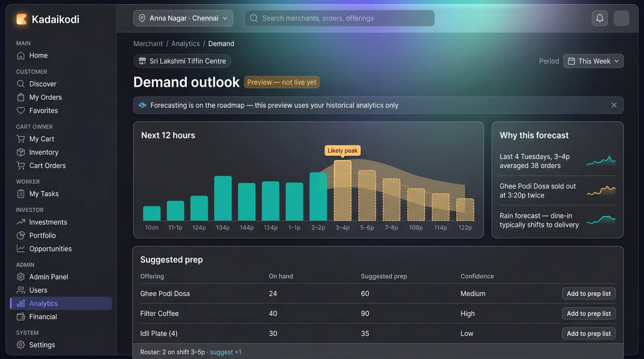The height and width of the screenshot is (359, 644).
Task: Click the forecasting banner info icon
Action: [142, 105]
